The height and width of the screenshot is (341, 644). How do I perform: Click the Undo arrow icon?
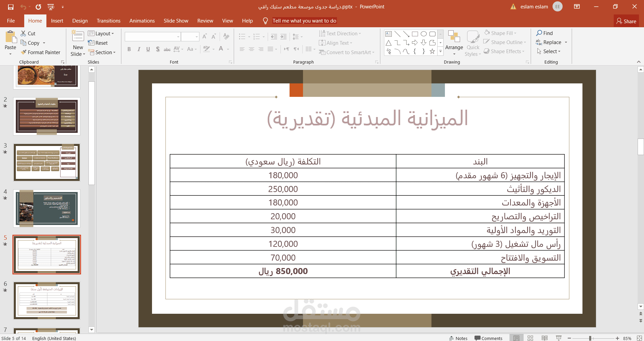(x=23, y=7)
